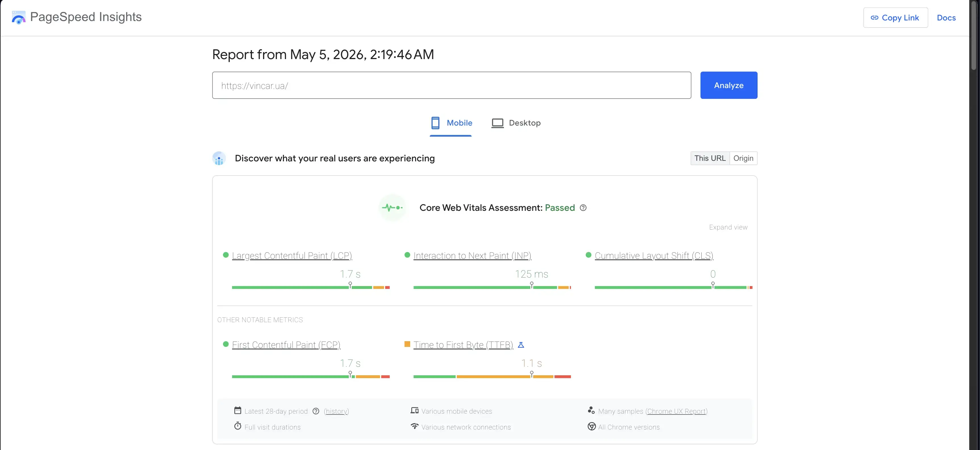Copy the report link with Copy Link
Screen dimensions: 980x450
coord(895,18)
